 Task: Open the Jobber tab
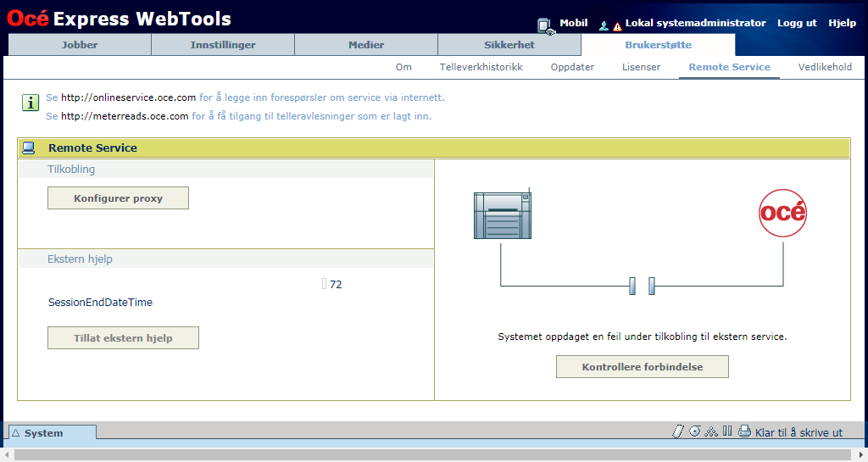[80, 45]
